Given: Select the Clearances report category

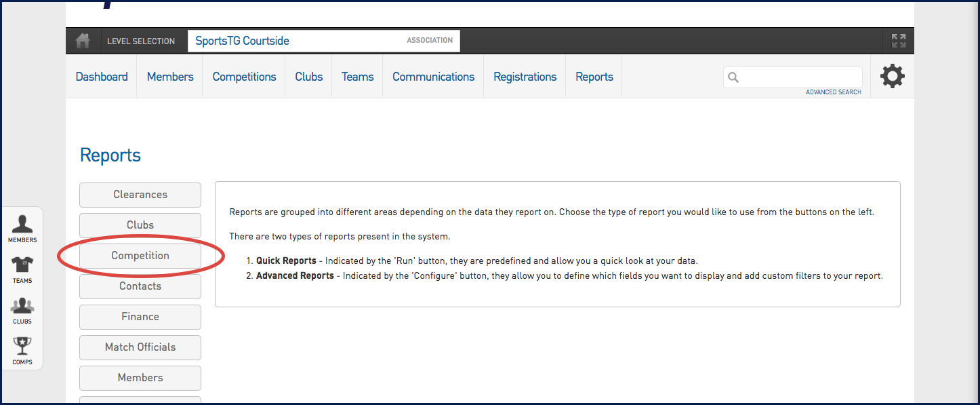Looking at the screenshot, I should pyautogui.click(x=140, y=195).
